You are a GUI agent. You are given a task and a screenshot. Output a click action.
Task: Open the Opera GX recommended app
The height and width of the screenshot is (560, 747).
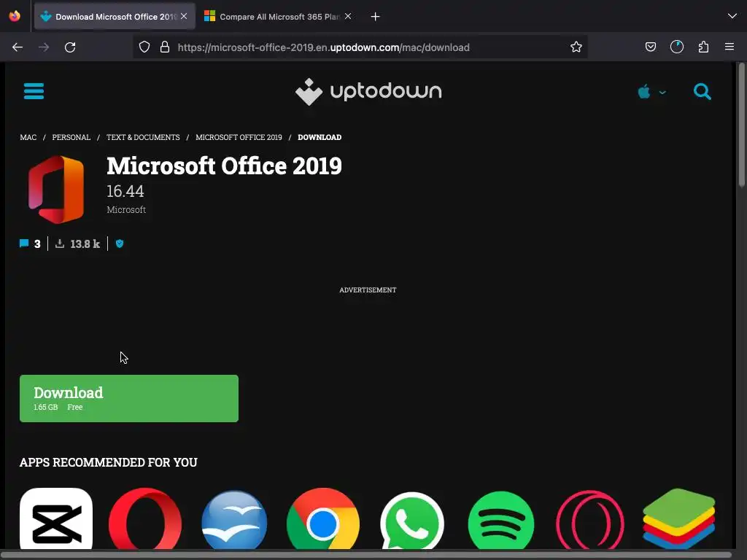click(589, 521)
